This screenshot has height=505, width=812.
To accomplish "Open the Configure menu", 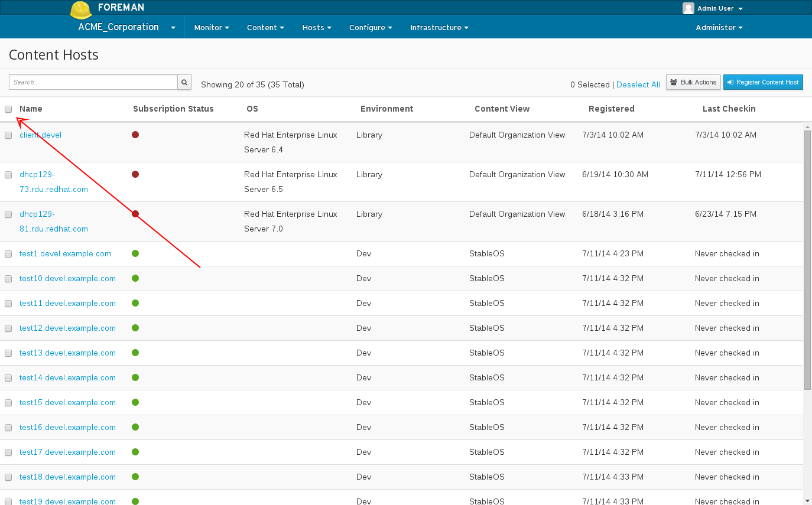I will point(371,28).
